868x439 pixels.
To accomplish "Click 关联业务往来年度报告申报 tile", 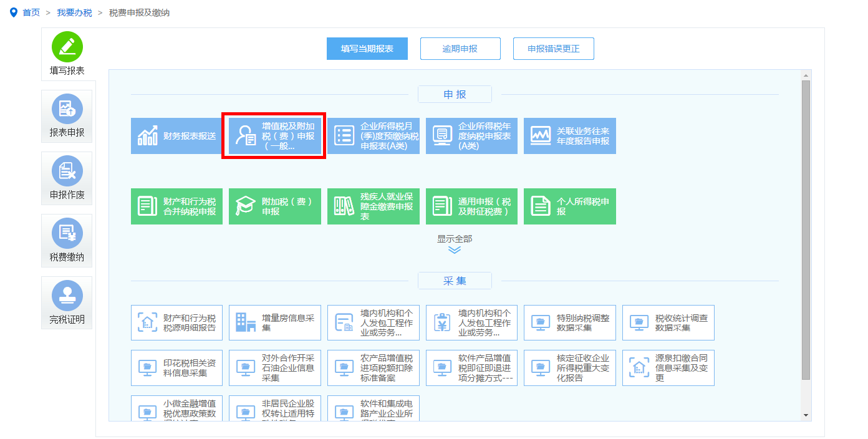I will pos(569,135).
